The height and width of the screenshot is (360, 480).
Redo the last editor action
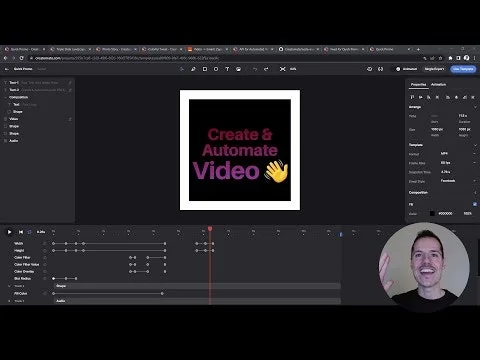coord(266,69)
